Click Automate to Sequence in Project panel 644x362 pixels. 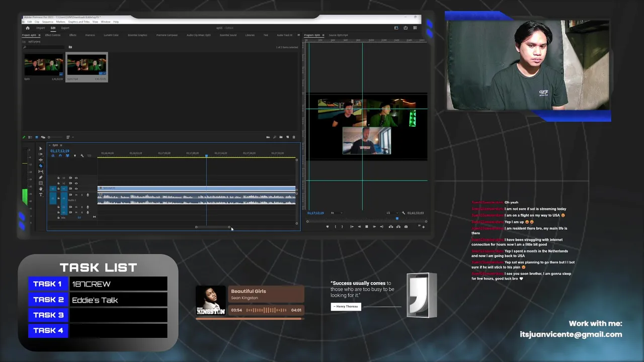(268, 137)
